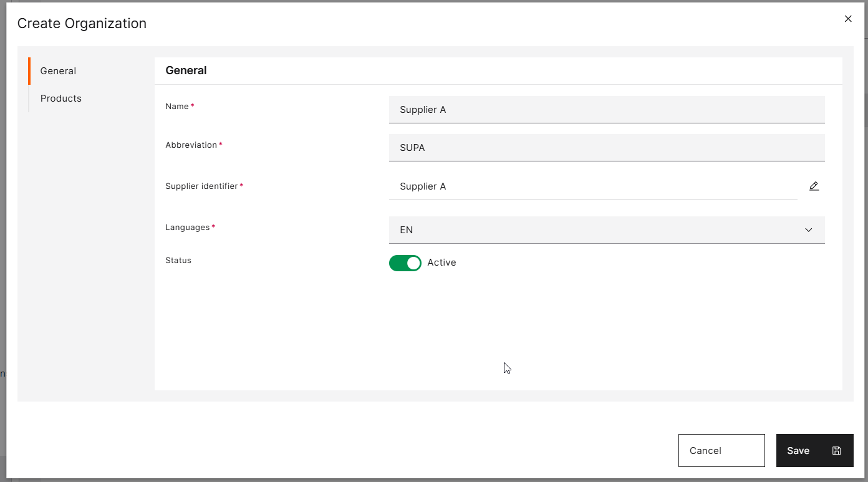Click the Supplier identifier value field
Image resolution: width=868 pixels, height=482 pixels.
pyautogui.click(x=593, y=186)
